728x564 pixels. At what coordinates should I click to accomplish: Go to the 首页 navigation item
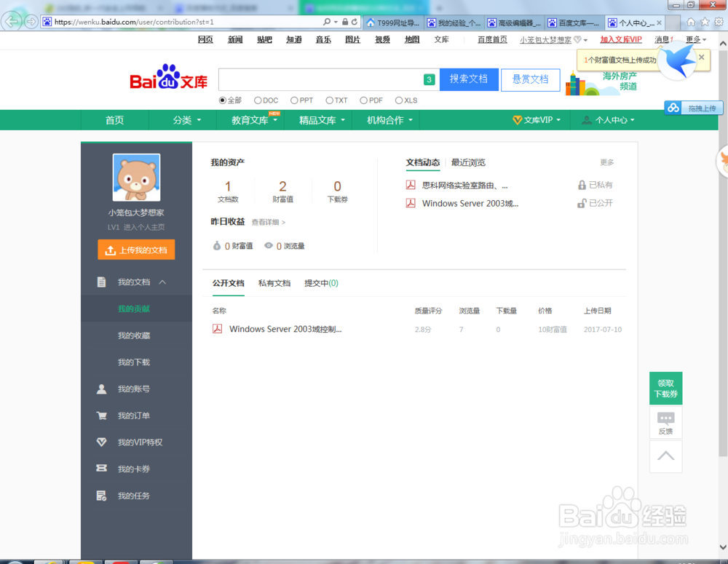(115, 120)
